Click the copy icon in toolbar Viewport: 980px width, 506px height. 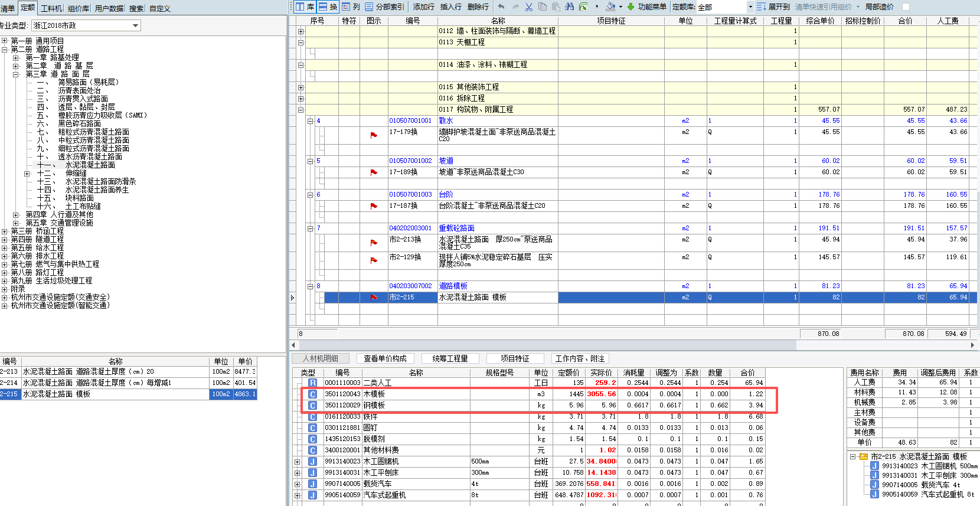[542, 6]
